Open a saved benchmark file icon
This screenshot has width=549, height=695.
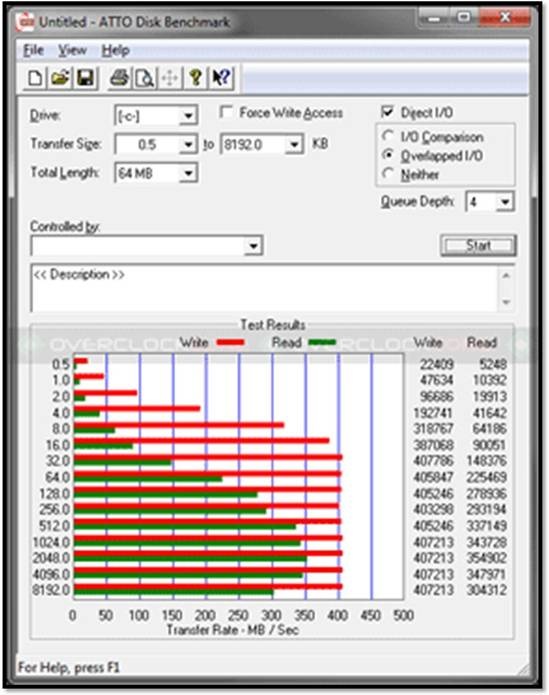pos(60,78)
